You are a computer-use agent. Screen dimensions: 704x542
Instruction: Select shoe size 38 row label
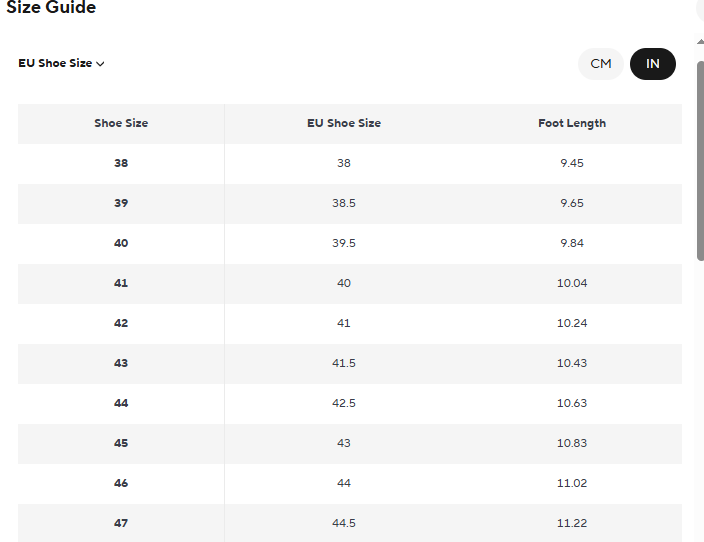pyautogui.click(x=121, y=163)
